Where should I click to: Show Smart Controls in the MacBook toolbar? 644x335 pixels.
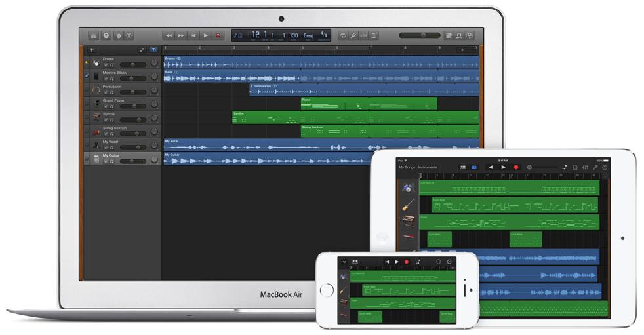[118, 35]
